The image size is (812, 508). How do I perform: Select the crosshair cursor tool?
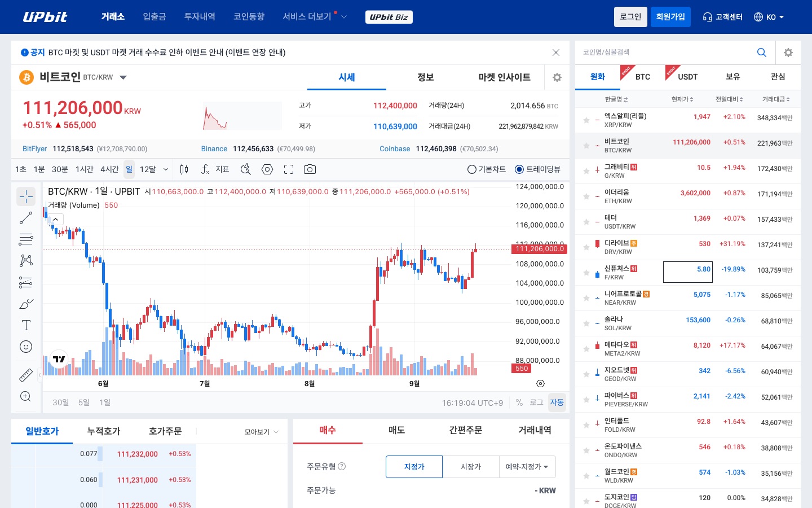tap(26, 196)
